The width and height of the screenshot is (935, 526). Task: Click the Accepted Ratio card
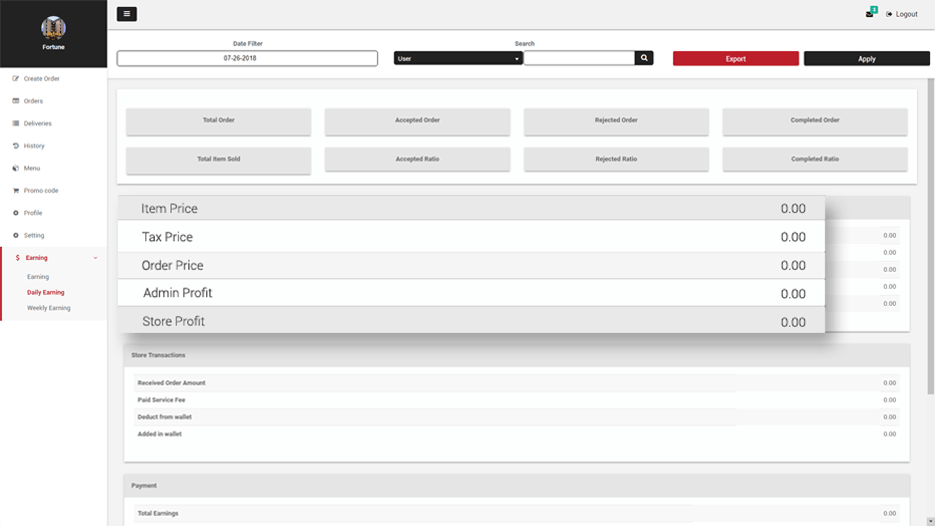(417, 159)
